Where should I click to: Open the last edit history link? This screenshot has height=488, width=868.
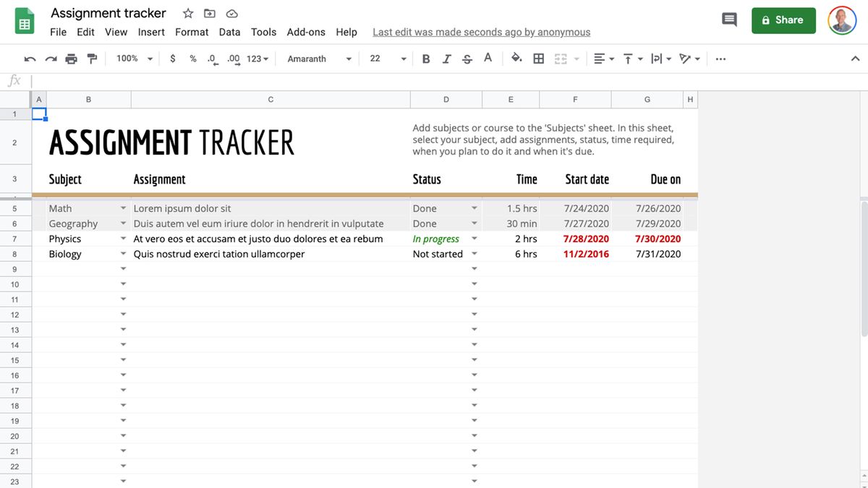pyautogui.click(x=481, y=32)
